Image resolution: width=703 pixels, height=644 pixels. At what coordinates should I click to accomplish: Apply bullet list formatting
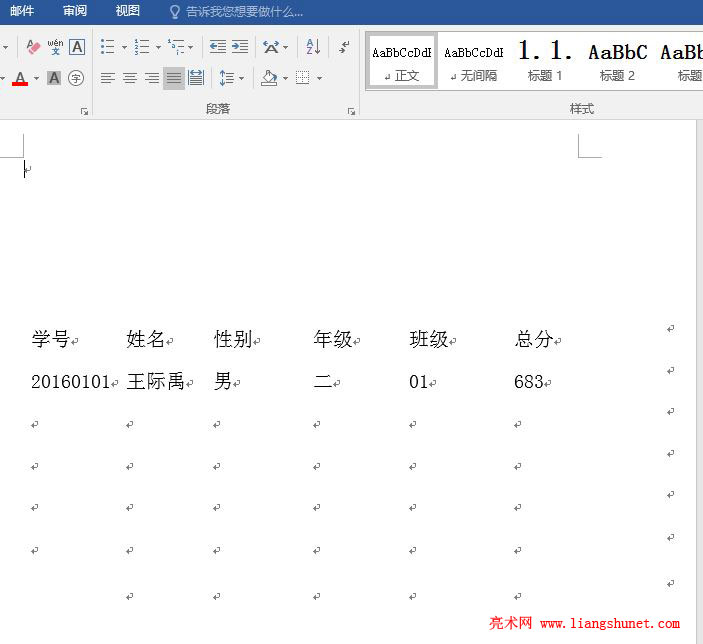(x=108, y=47)
